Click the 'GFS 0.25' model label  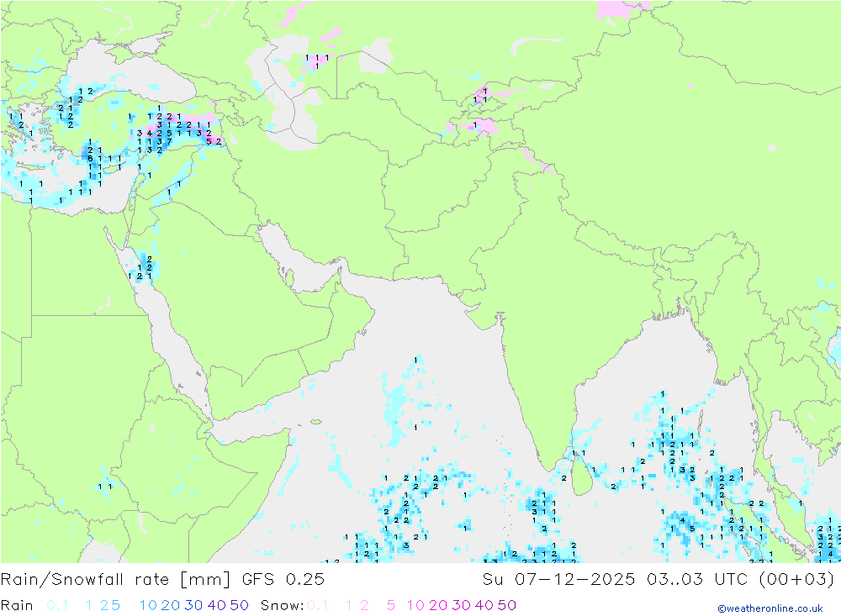tap(283, 580)
